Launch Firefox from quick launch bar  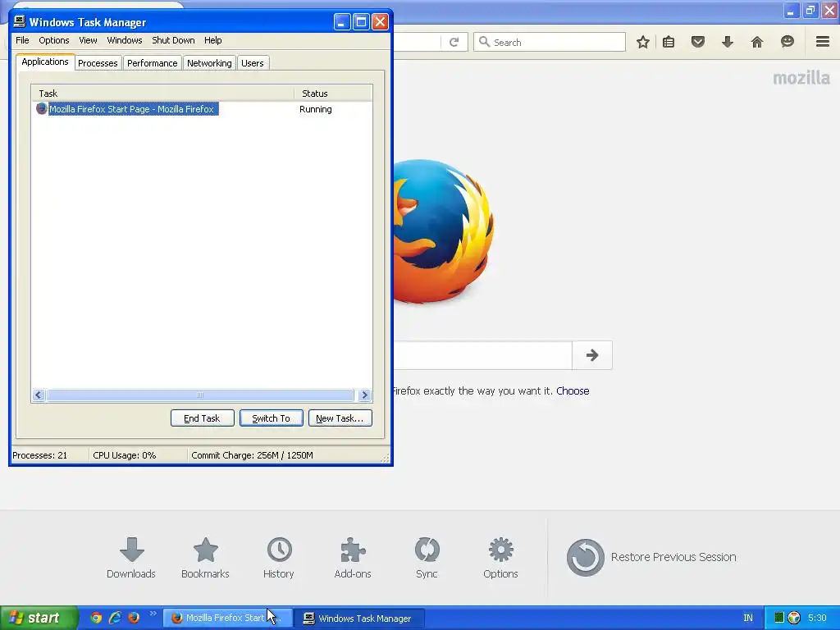(134, 618)
